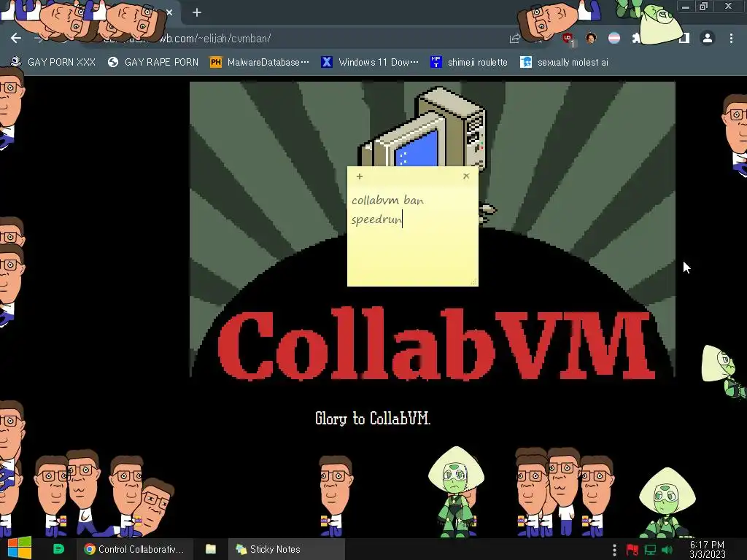
Task: Click the resize grip of the sticky note
Action: click(x=474, y=282)
